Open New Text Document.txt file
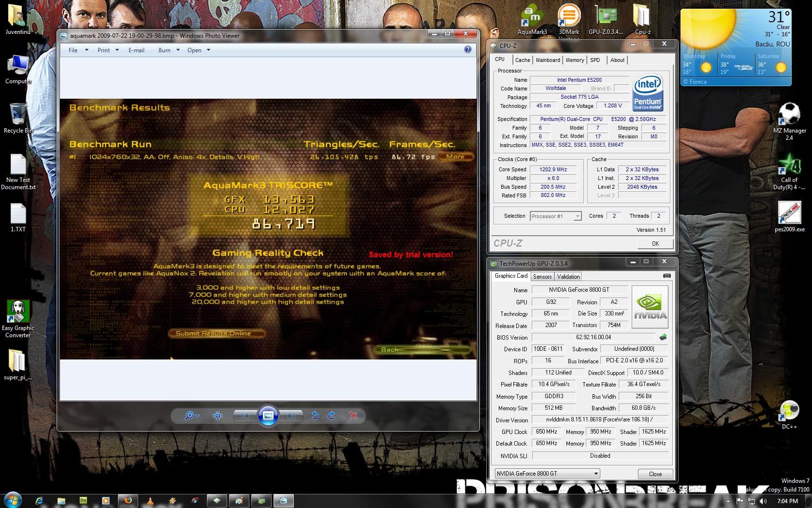 18,172
